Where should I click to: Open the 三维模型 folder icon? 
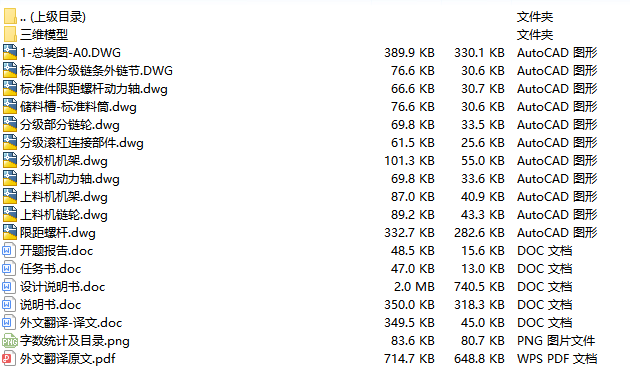10,35
